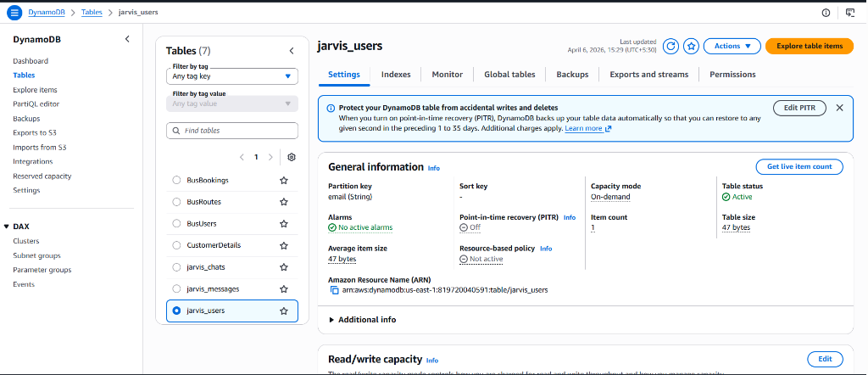Image resolution: width=868 pixels, height=375 pixels.
Task: Go to next page of tables list
Action: pyautogui.click(x=270, y=157)
